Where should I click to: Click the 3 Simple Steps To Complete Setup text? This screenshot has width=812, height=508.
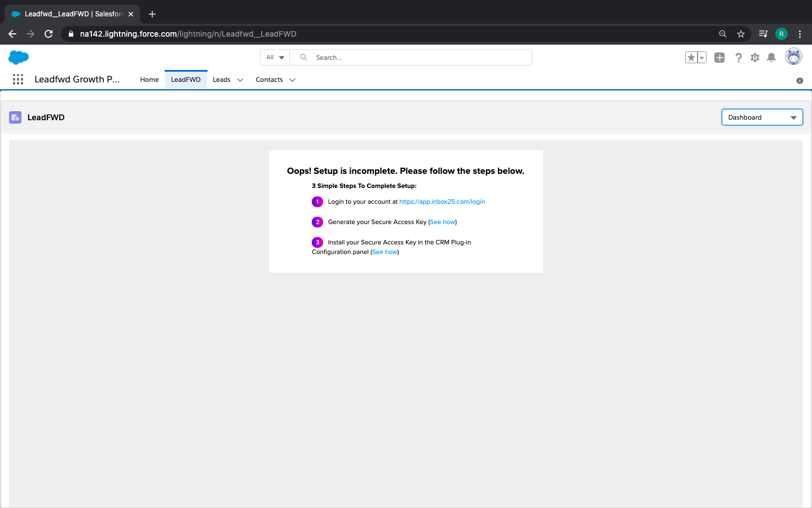[x=364, y=186]
